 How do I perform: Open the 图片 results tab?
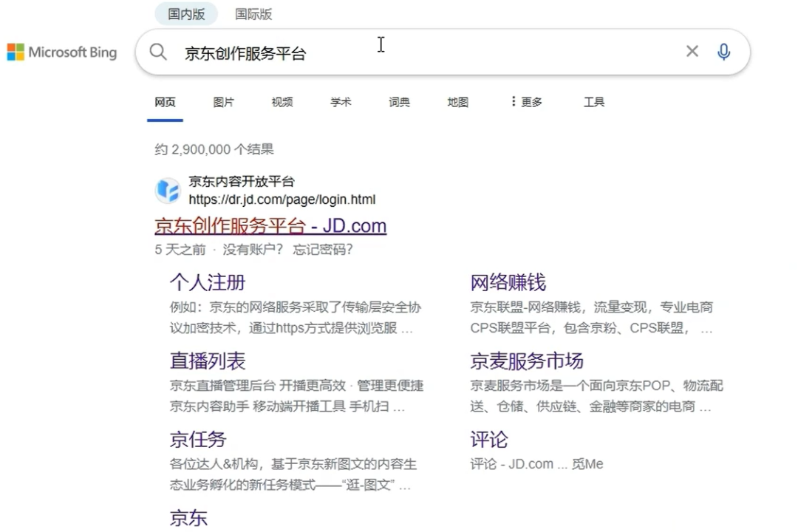[x=223, y=102]
